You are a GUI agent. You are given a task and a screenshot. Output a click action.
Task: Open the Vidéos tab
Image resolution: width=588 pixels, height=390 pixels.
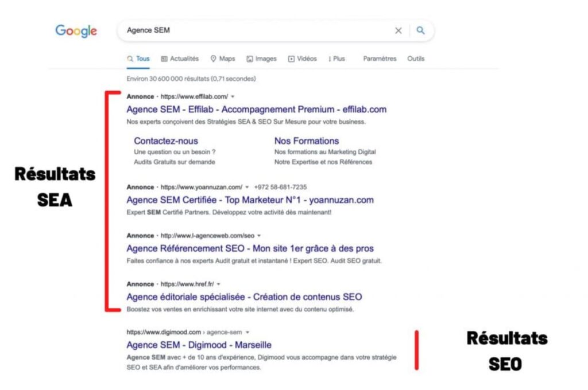click(x=302, y=59)
